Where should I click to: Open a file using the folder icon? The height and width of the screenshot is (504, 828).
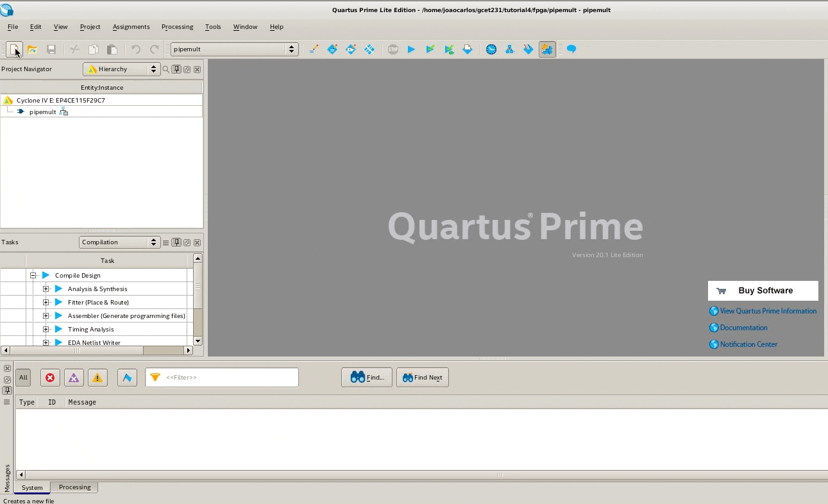coord(32,49)
